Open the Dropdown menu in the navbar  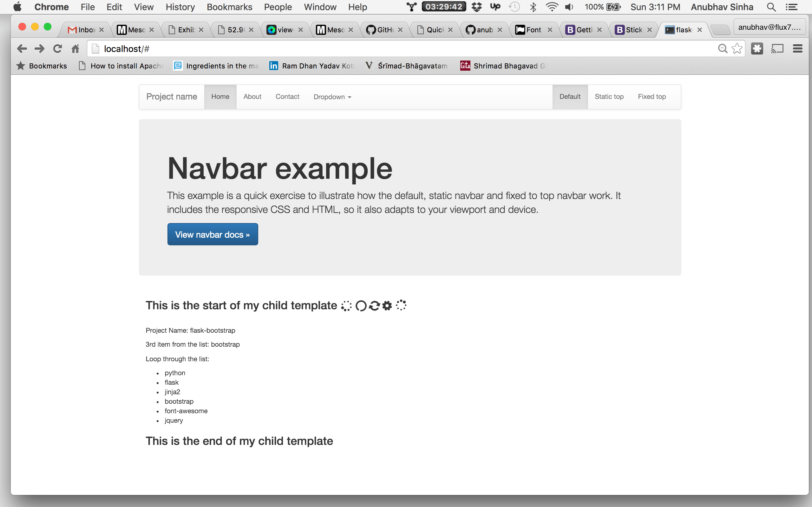(331, 97)
